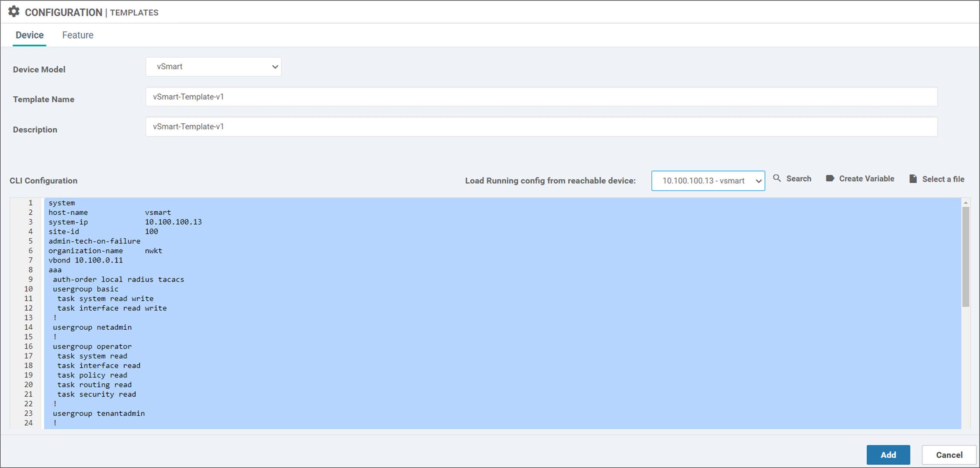Screen dimensions: 980x468
Task: Open the Device Model vSmart dropdown
Action: 213,66
